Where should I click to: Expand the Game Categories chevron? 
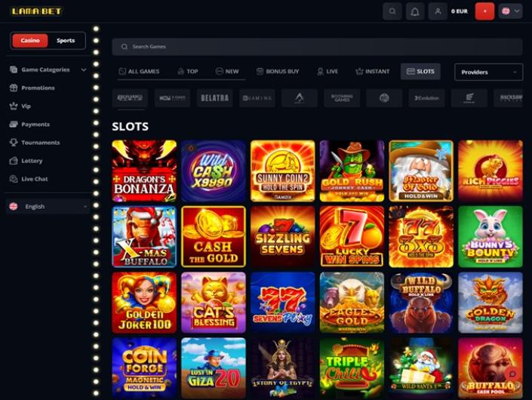click(x=84, y=70)
